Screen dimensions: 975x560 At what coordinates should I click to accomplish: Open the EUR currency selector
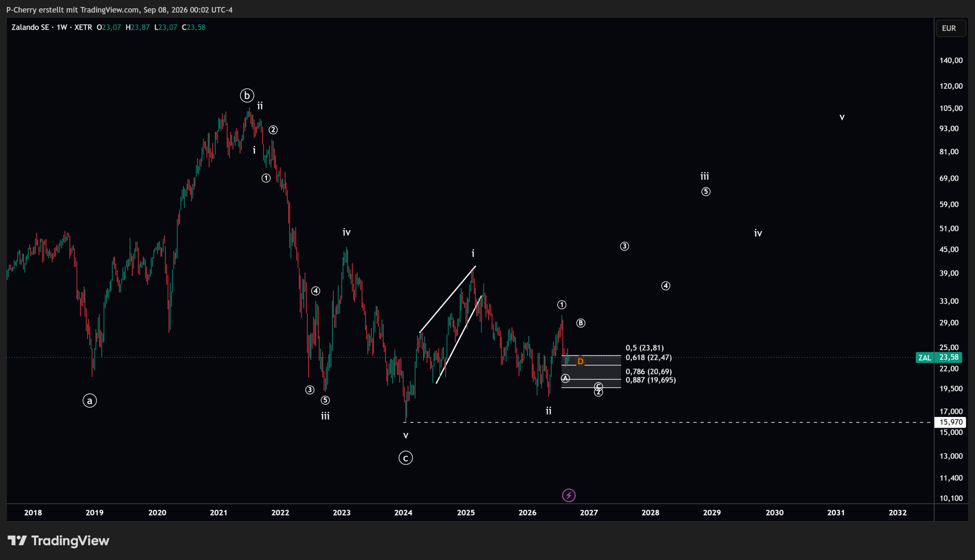pos(949,28)
